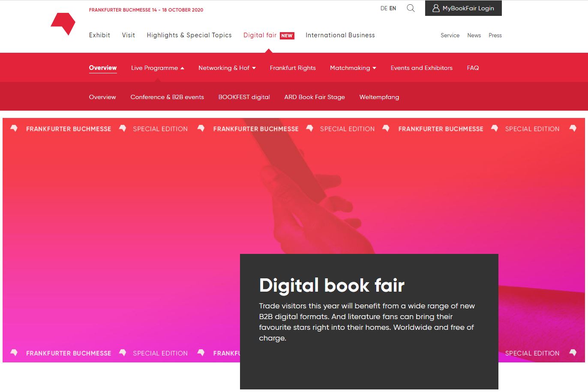Screen dimensions: 588x392
Task: Click the Digital book fair heading
Action: point(331,285)
